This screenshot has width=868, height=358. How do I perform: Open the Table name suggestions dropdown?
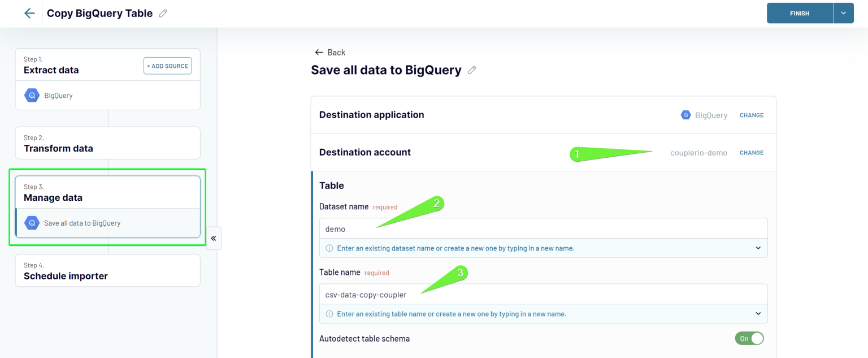[x=758, y=313]
